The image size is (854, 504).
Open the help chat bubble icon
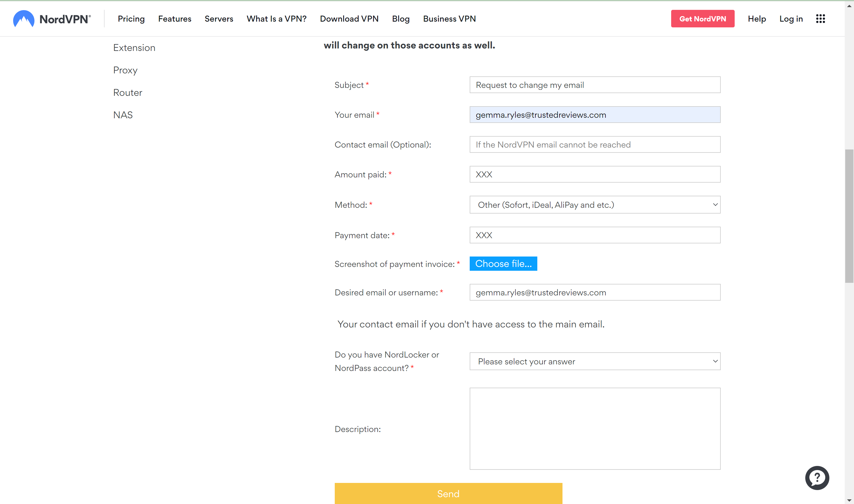pos(817,477)
